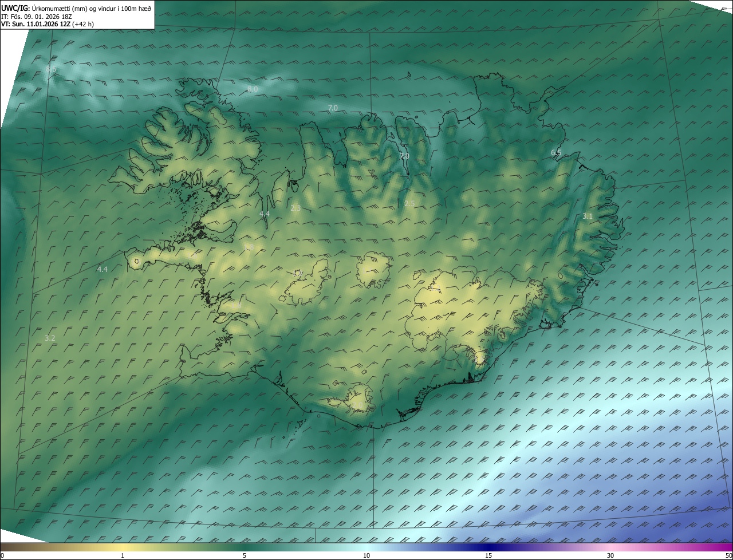Click the 3.2 value label over the sea

(50, 338)
